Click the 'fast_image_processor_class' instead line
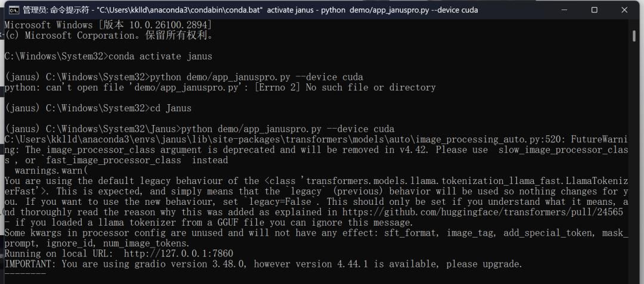The height and width of the screenshot is (284, 644). 116,160
